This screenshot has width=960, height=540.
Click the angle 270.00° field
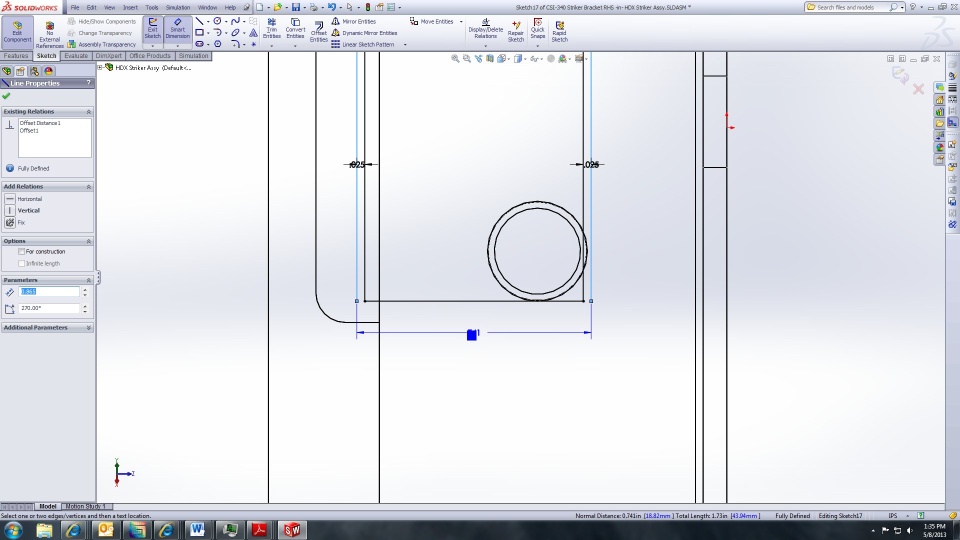tap(49, 309)
